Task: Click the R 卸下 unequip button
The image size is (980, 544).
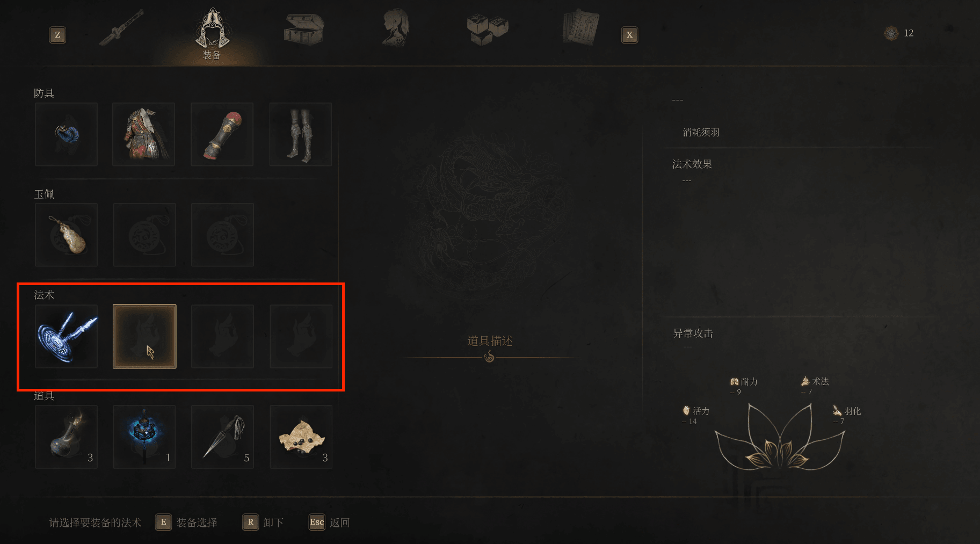Action: click(263, 523)
